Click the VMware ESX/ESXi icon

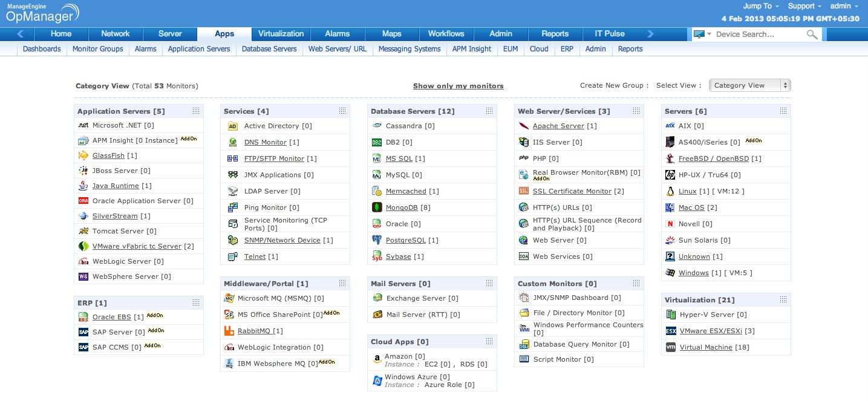click(671, 331)
